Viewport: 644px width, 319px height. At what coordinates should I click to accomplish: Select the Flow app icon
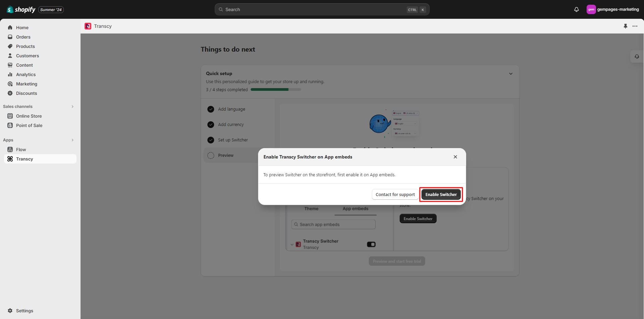10,149
